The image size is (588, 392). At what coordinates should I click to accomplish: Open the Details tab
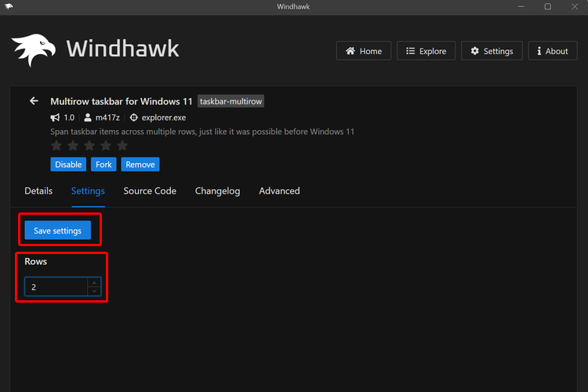pyautogui.click(x=38, y=191)
